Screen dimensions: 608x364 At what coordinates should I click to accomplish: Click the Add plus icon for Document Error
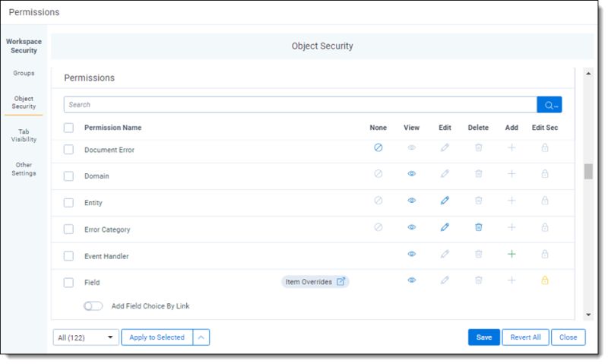click(511, 147)
